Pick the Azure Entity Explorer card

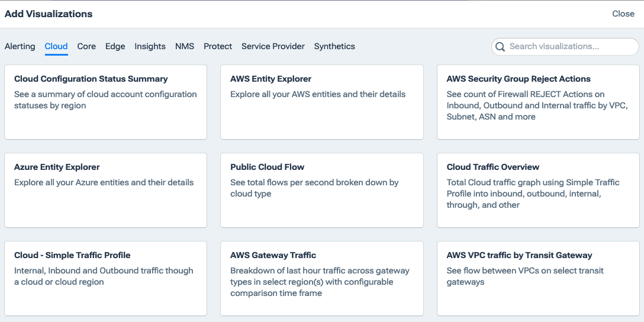105,190
